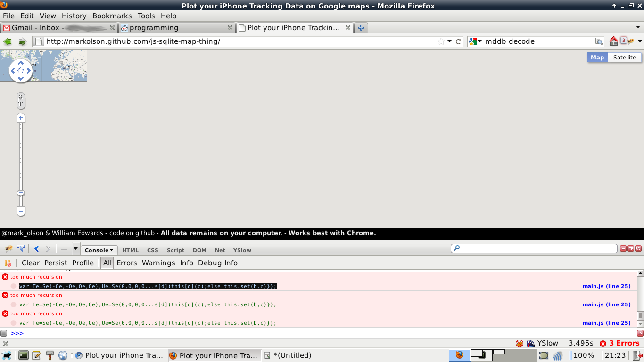Viewport: 644px width, 362px height.
Task: Toggle Persist console logs
Action: 56,263
